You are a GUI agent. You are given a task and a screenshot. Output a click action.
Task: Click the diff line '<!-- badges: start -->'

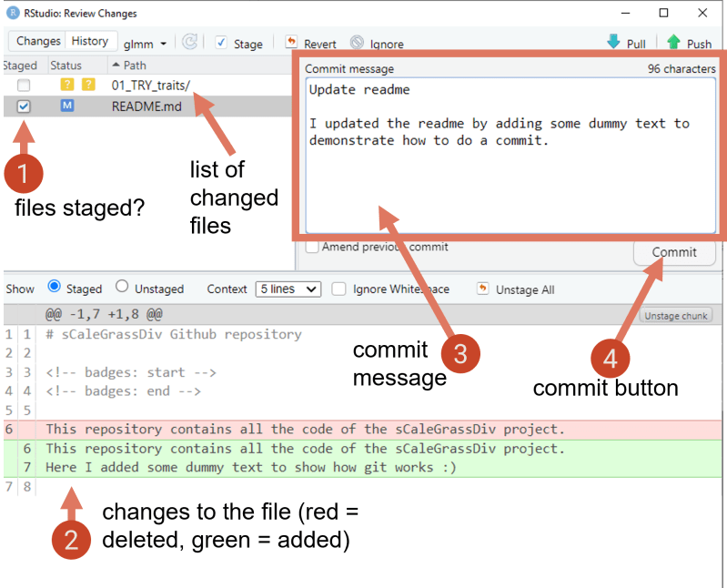tap(131, 372)
